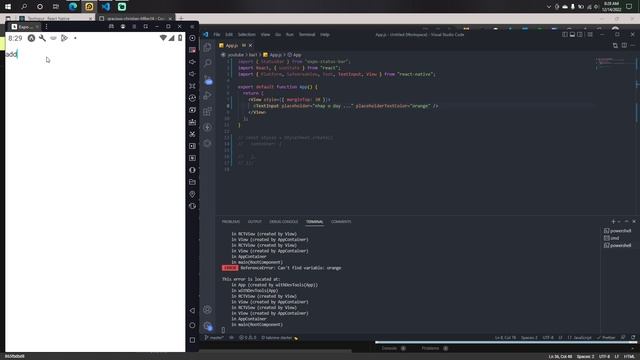
Task: Click the UTF-8 encoding in the VS Code status bar
Action: 548,338
